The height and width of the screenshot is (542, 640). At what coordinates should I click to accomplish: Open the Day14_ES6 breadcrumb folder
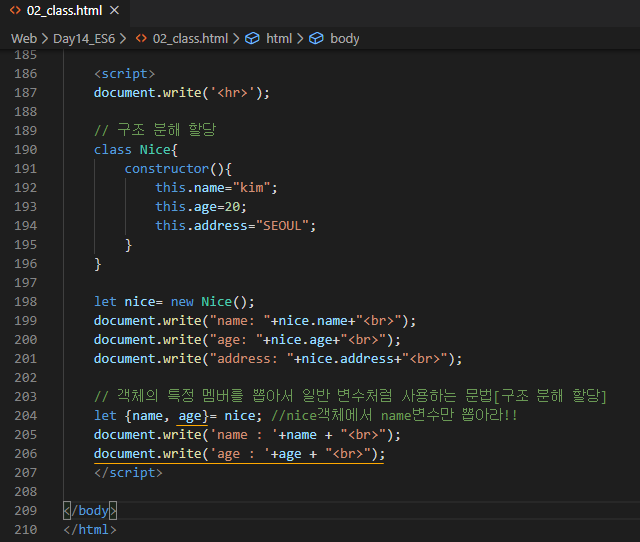pos(84,39)
